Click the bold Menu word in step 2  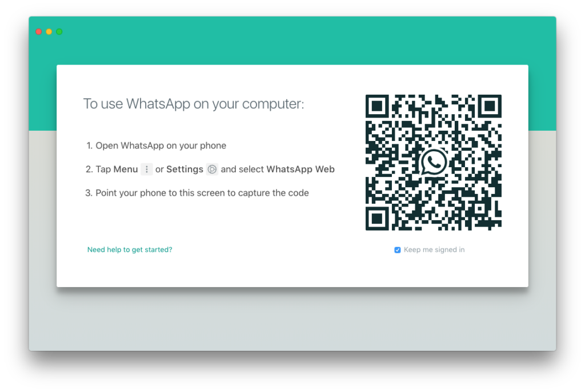tap(126, 169)
